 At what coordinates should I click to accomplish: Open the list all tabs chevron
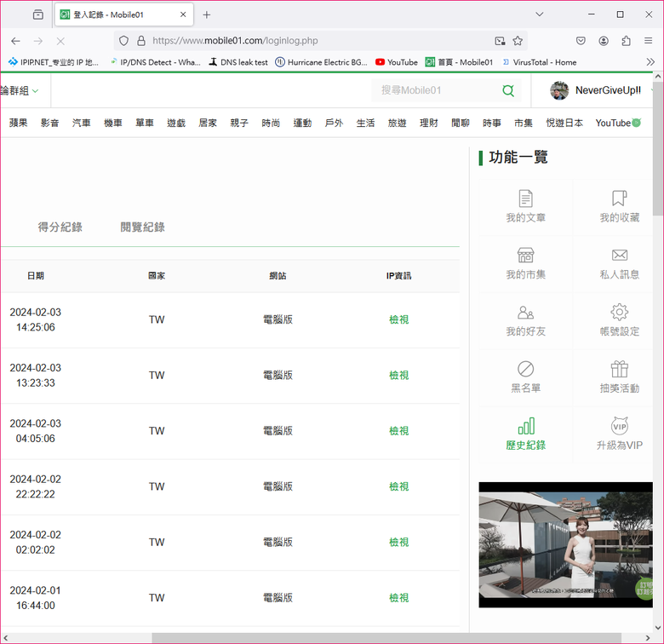(539, 14)
